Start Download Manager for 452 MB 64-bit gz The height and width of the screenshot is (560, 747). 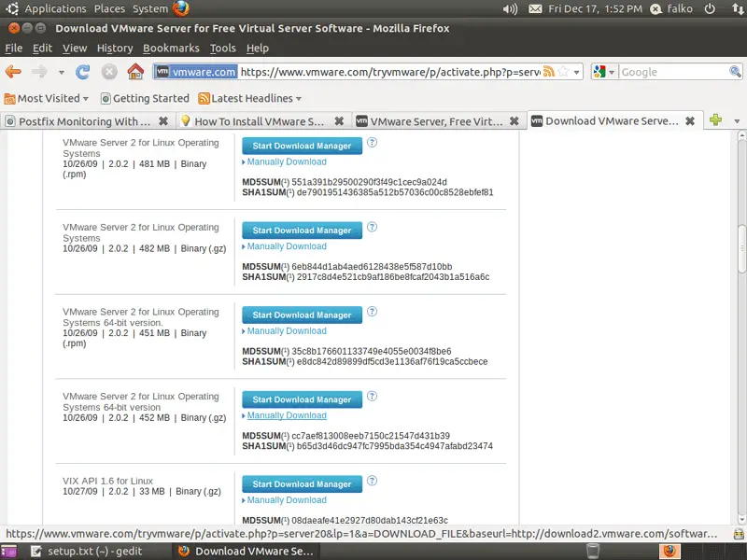point(302,399)
